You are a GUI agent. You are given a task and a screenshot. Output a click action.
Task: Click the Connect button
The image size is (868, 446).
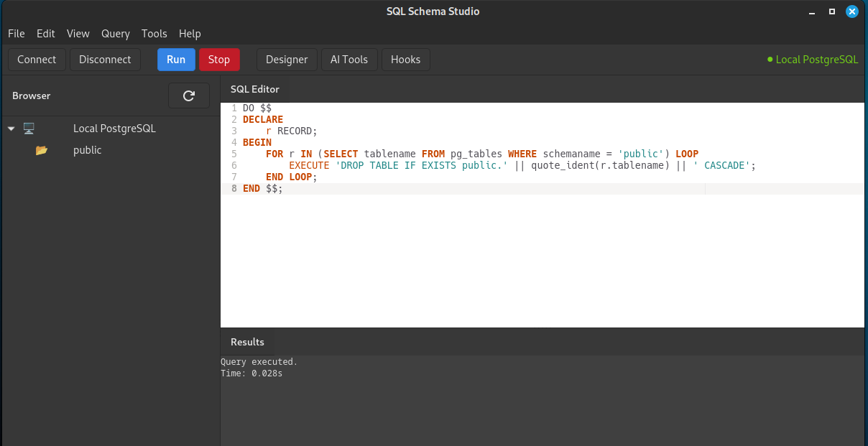[37, 60]
